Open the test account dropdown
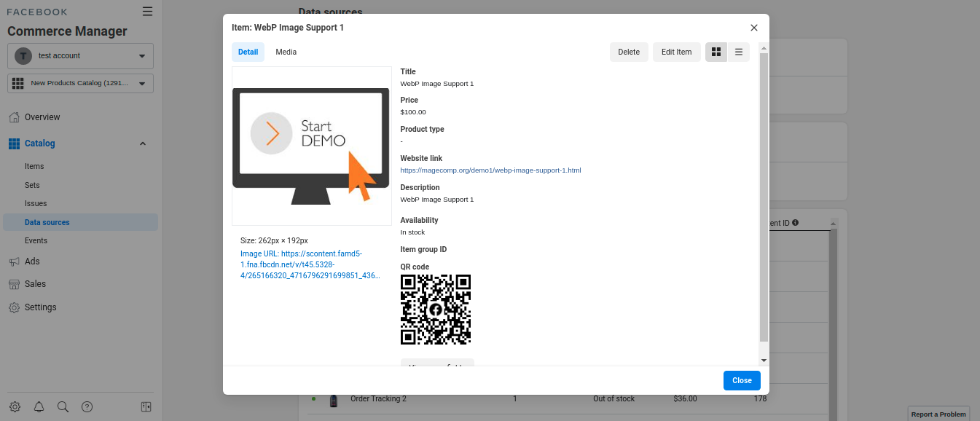The height and width of the screenshot is (421, 980). [x=80, y=56]
